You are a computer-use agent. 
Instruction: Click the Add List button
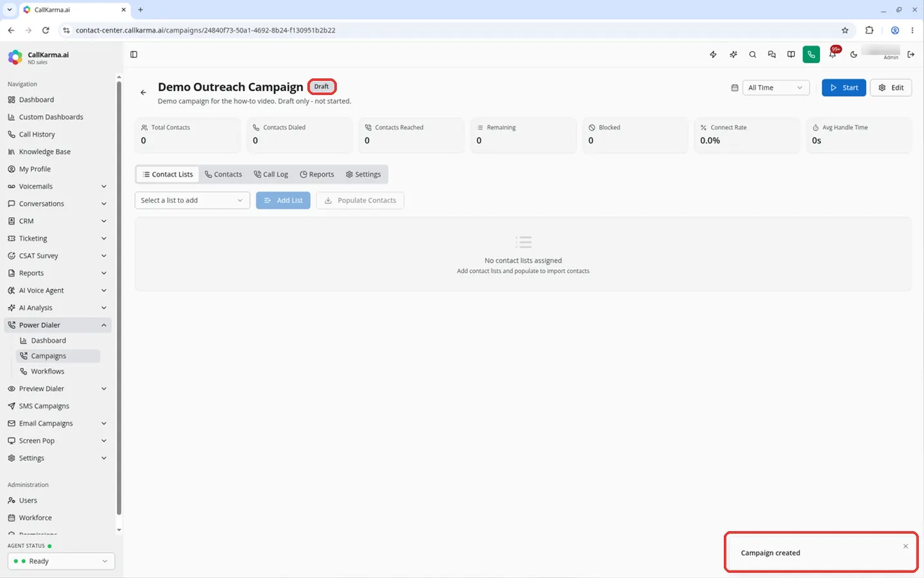click(283, 200)
